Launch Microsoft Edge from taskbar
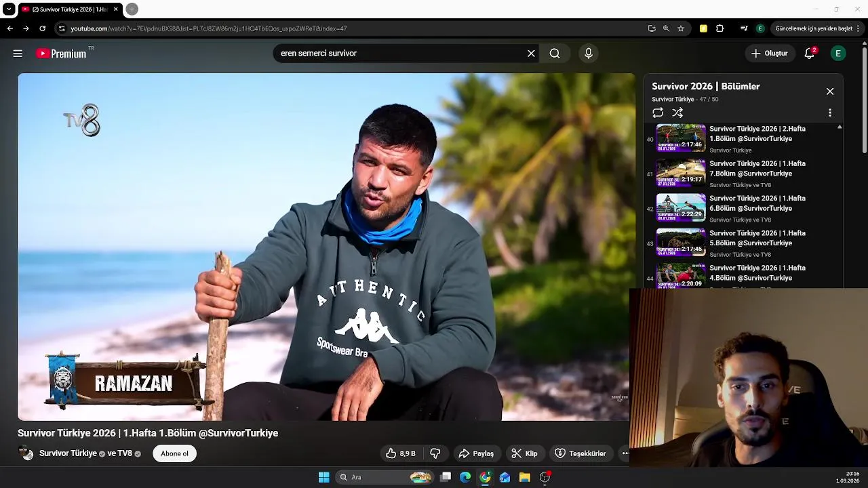Image resolution: width=868 pixels, height=488 pixels. 465,477
